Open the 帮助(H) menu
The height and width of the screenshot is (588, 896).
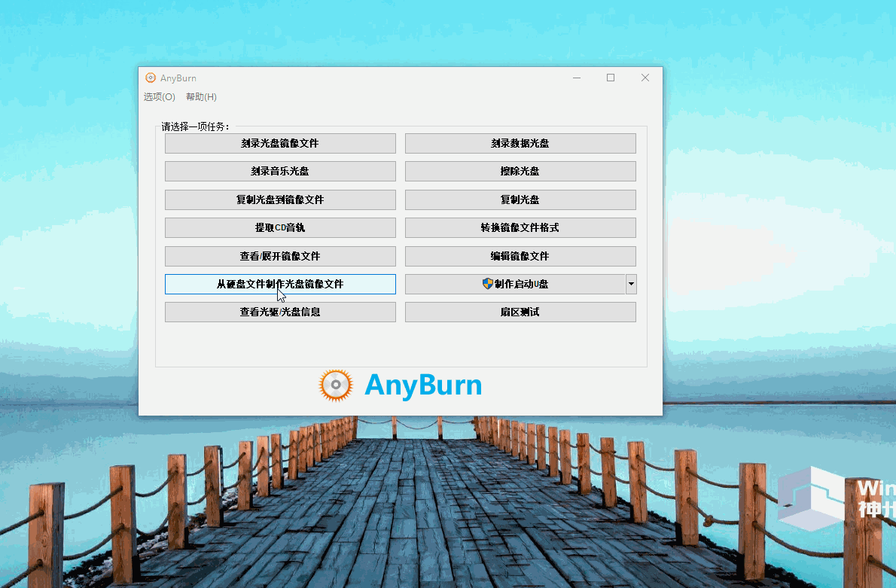pyautogui.click(x=201, y=97)
